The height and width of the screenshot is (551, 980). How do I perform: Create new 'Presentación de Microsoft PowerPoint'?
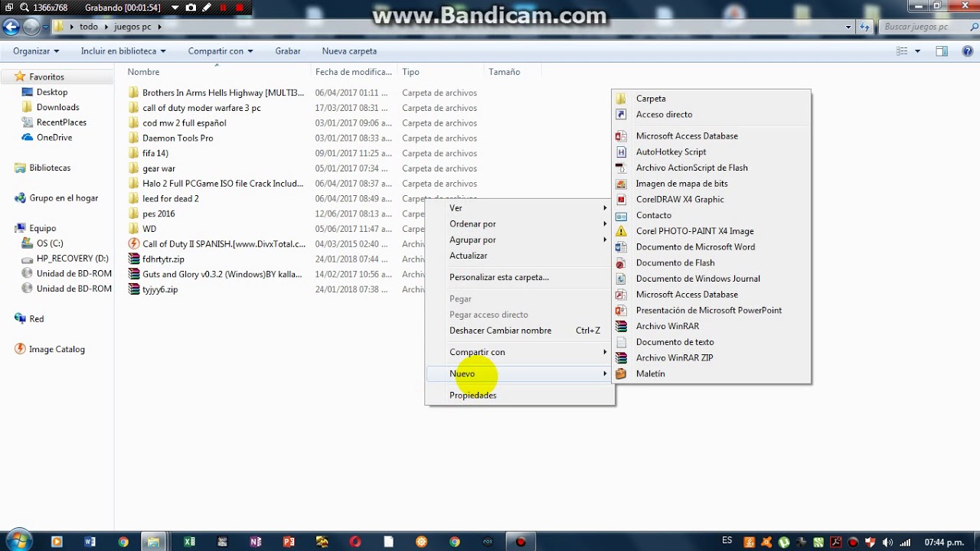tap(711, 310)
